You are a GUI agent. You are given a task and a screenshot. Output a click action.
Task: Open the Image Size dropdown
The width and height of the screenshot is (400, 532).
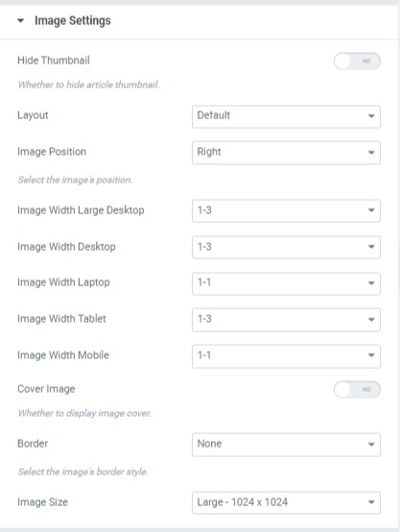click(x=286, y=502)
